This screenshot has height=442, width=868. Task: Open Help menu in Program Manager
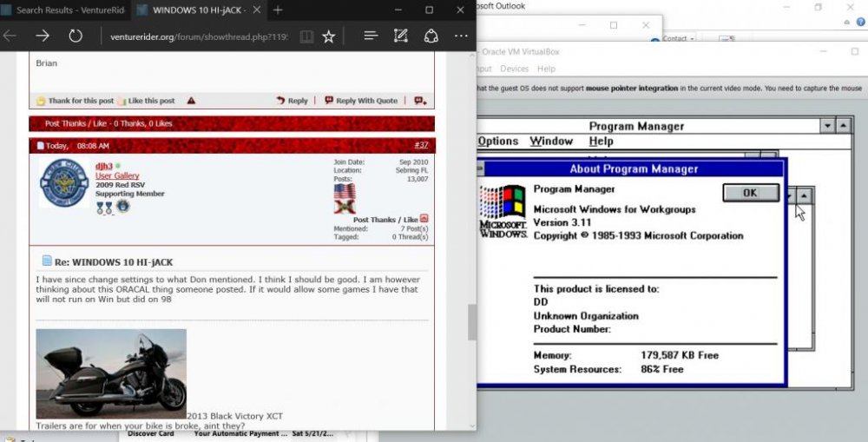point(601,142)
